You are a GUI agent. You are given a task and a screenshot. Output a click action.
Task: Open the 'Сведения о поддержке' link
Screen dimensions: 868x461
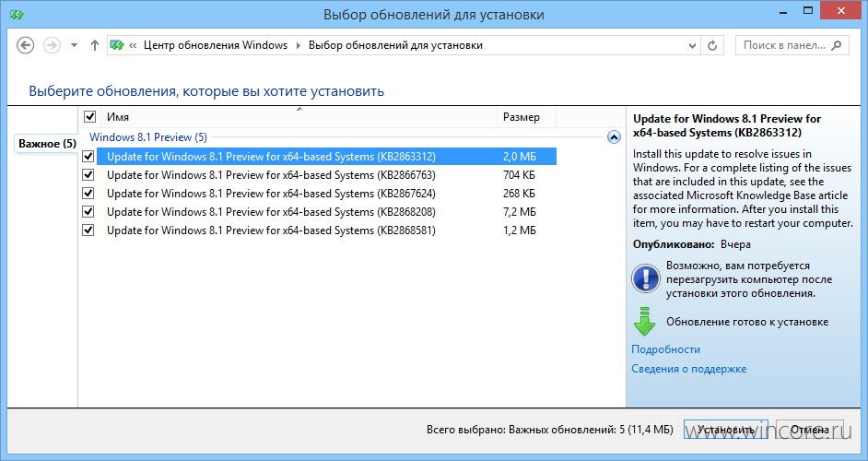pyautogui.click(x=689, y=369)
